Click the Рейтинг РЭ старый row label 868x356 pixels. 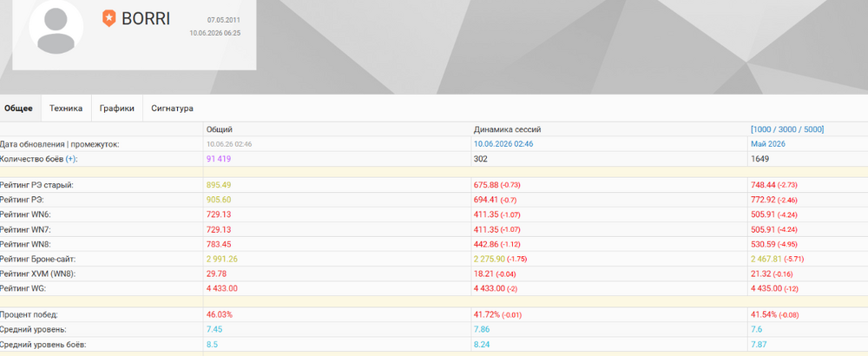pyautogui.click(x=36, y=186)
